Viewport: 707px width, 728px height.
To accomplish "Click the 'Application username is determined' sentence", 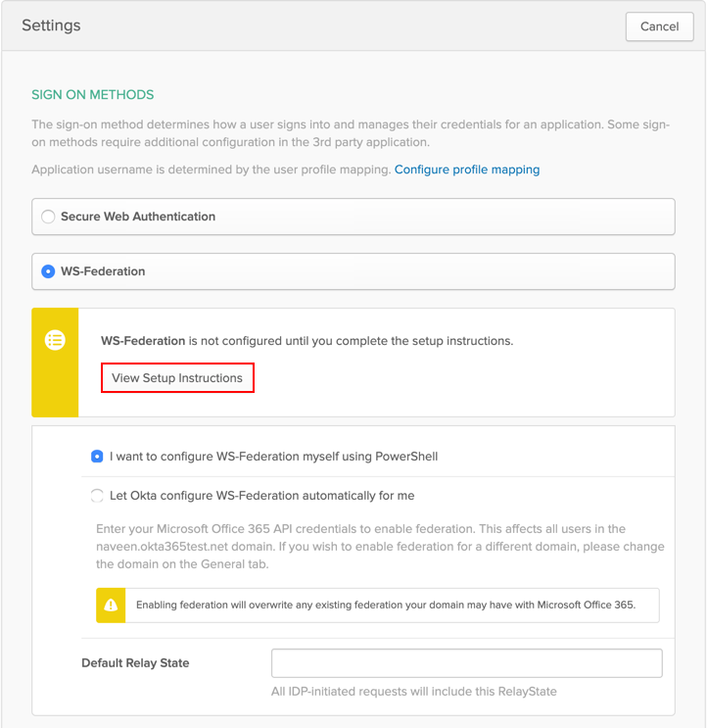I will coord(212,170).
